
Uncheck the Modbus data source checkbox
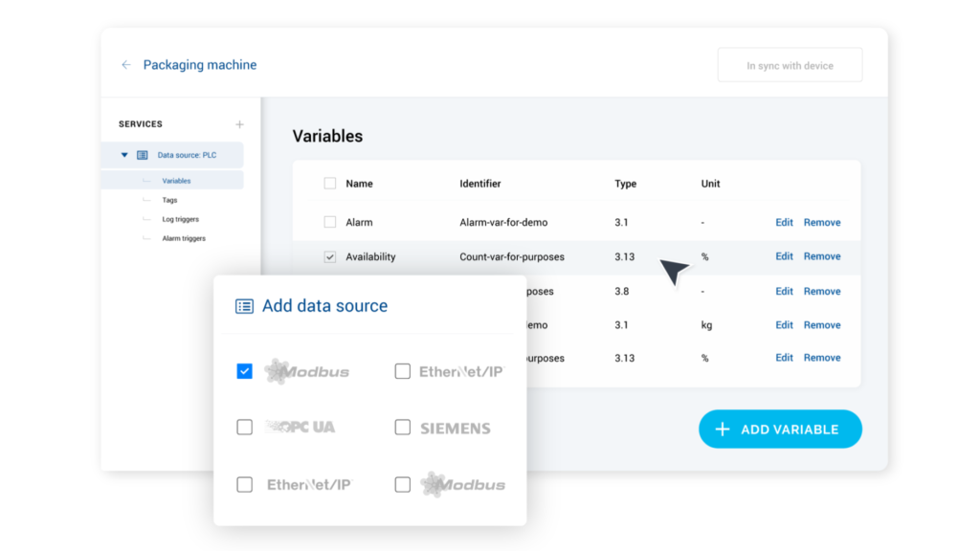[244, 370]
